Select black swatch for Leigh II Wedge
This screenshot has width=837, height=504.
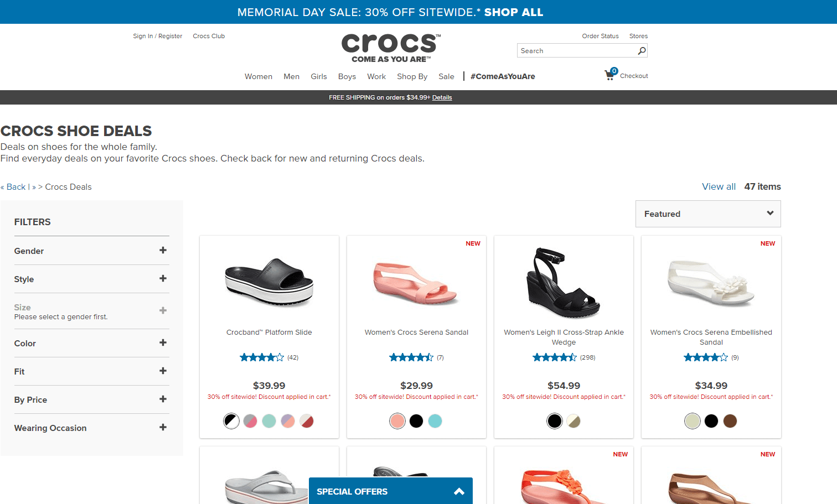pyautogui.click(x=555, y=421)
